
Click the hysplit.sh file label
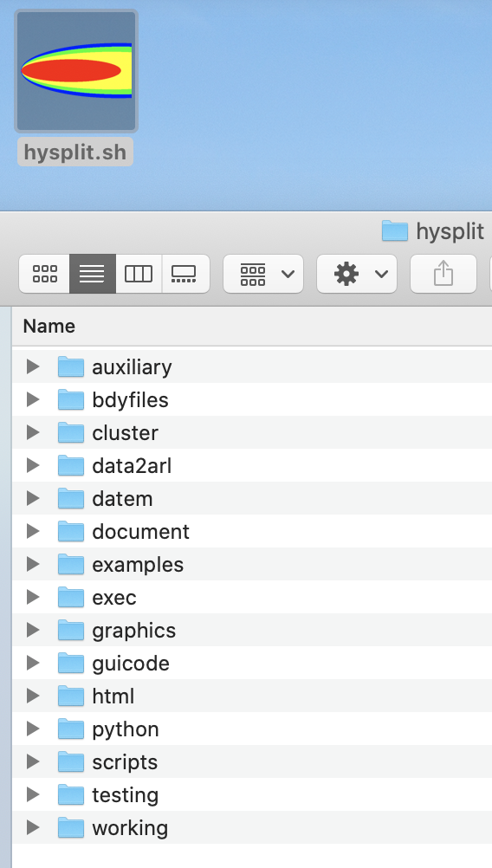[x=75, y=152]
